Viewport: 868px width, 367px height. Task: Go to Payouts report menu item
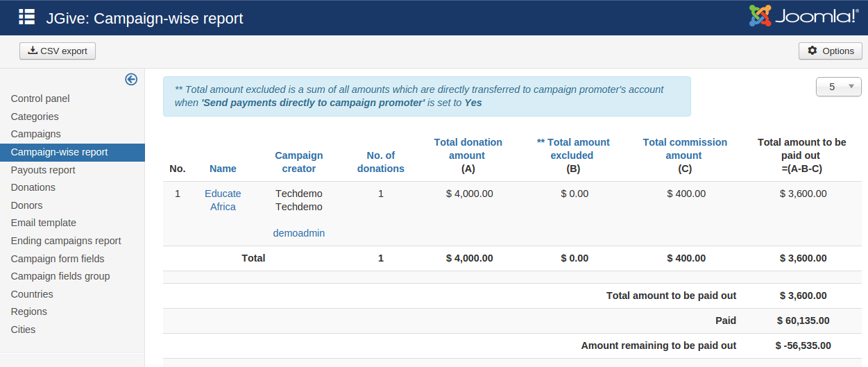pyautogui.click(x=43, y=170)
